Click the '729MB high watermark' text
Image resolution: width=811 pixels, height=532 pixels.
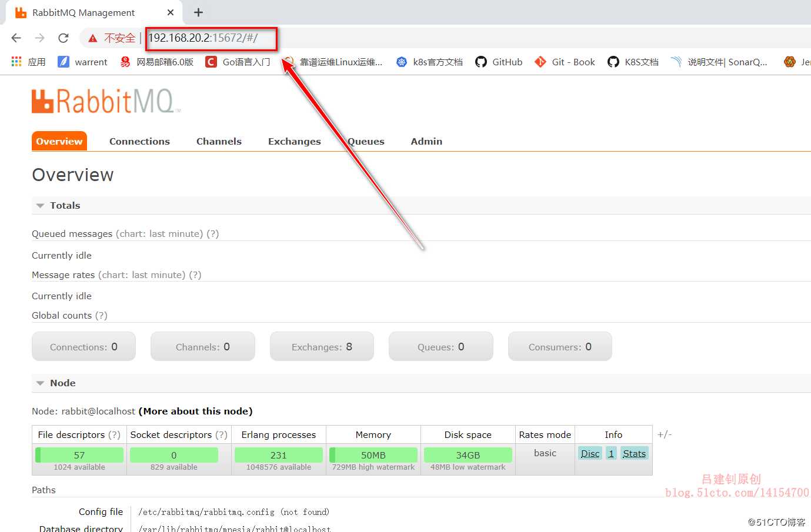(x=373, y=467)
